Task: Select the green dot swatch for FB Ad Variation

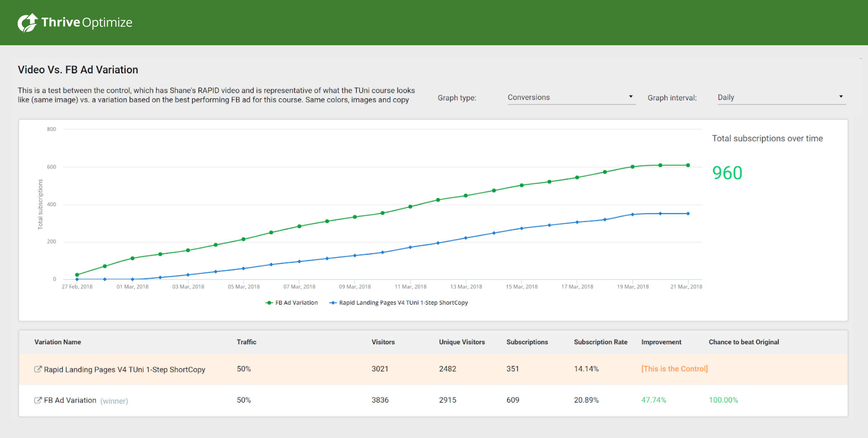Action: 269,303
